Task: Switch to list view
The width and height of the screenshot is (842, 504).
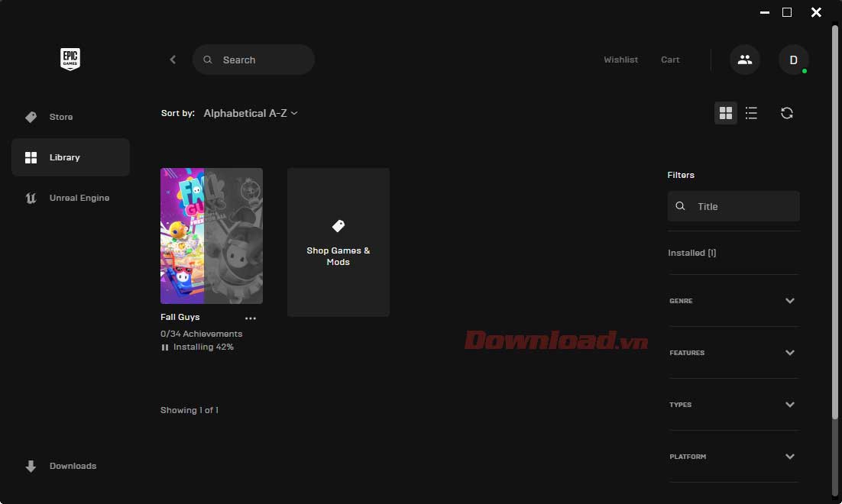Action: pyautogui.click(x=751, y=113)
